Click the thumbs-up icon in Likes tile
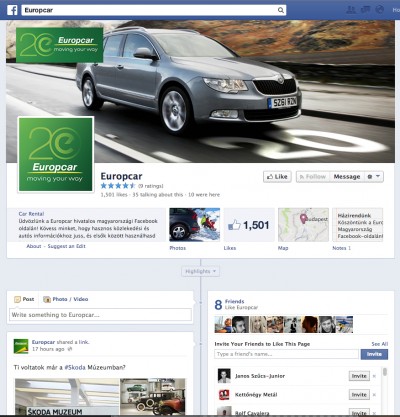 (x=234, y=226)
